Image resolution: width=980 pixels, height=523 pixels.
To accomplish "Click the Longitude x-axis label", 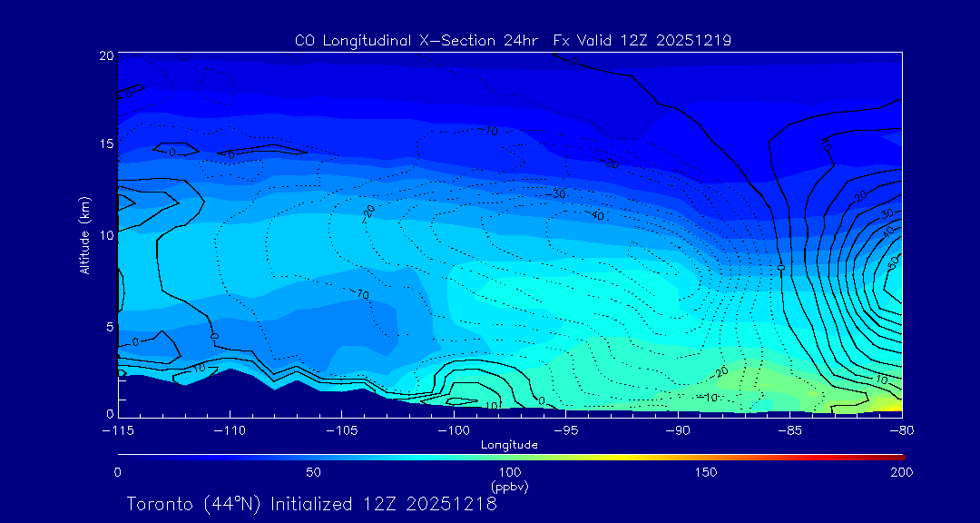I will [x=509, y=445].
